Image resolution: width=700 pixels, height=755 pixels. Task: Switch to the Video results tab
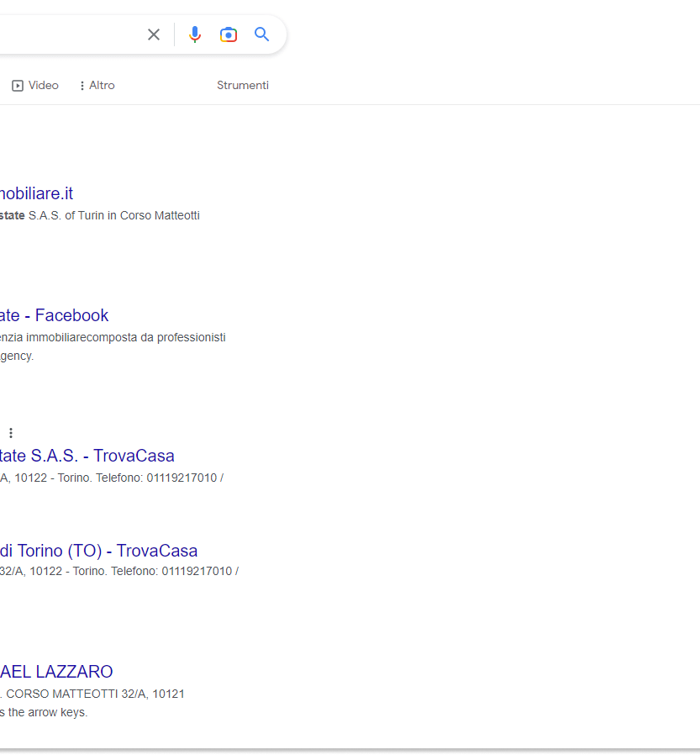[x=43, y=86]
